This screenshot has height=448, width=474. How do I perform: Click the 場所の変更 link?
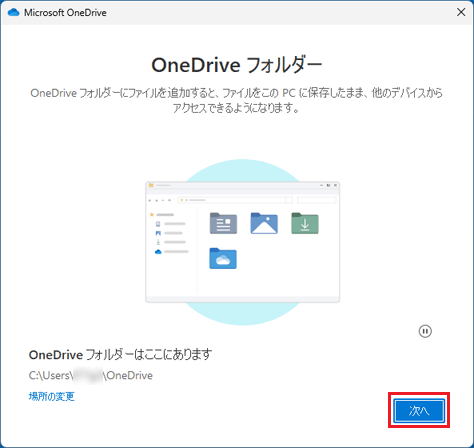coord(52,396)
